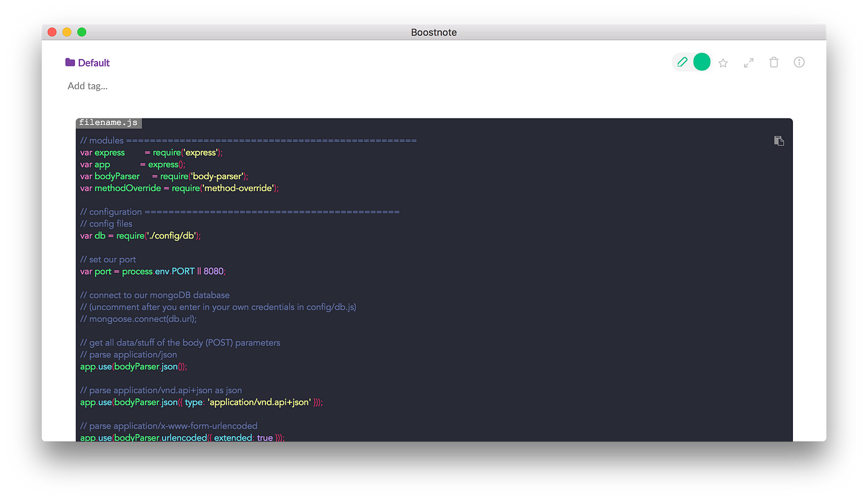
Task: Click the '// (uncomment after you enter' comment
Action: pyautogui.click(x=218, y=307)
